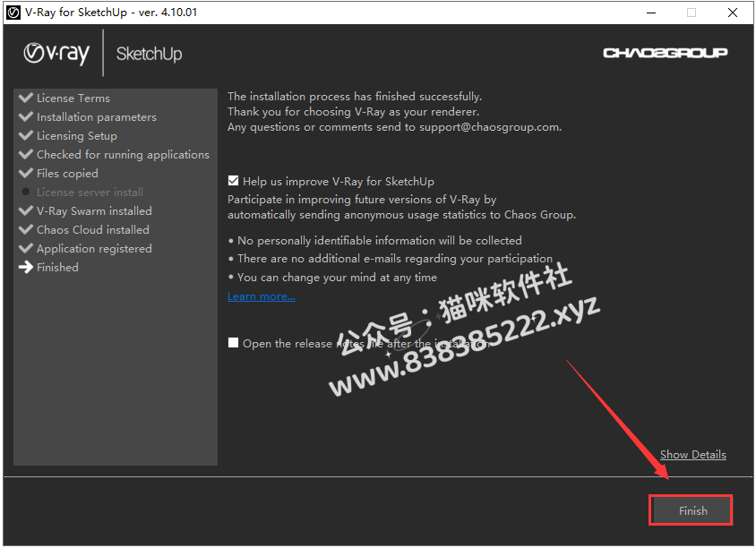This screenshot has height=548, width=756.
Task: Uncheck Help us improve V-Ray checkbox
Action: [234, 181]
